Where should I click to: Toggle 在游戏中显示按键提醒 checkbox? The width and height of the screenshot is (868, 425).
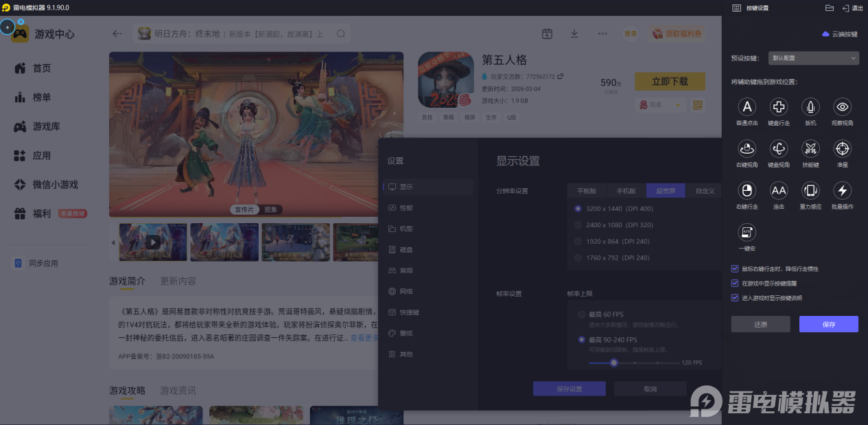pyautogui.click(x=736, y=283)
